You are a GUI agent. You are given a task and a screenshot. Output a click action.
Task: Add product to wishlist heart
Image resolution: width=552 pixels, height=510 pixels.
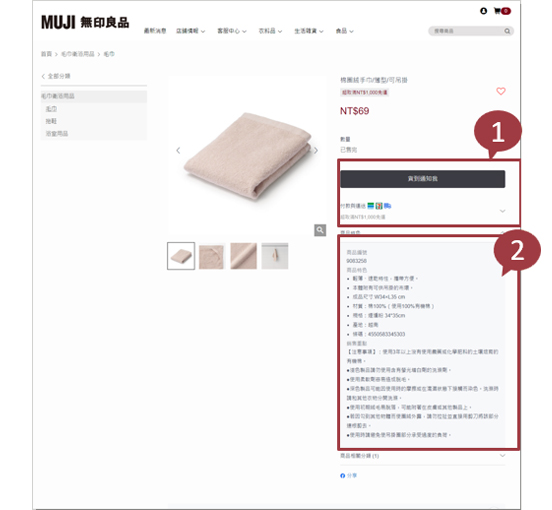(x=501, y=91)
